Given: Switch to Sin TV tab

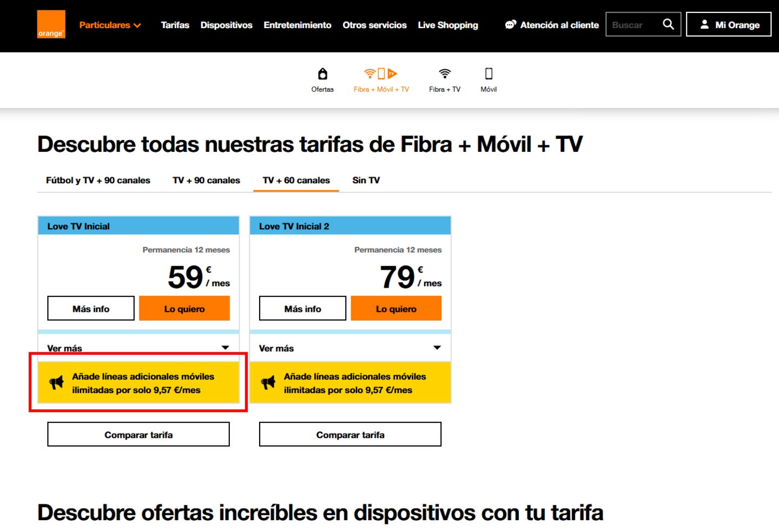Looking at the screenshot, I should click(x=366, y=180).
